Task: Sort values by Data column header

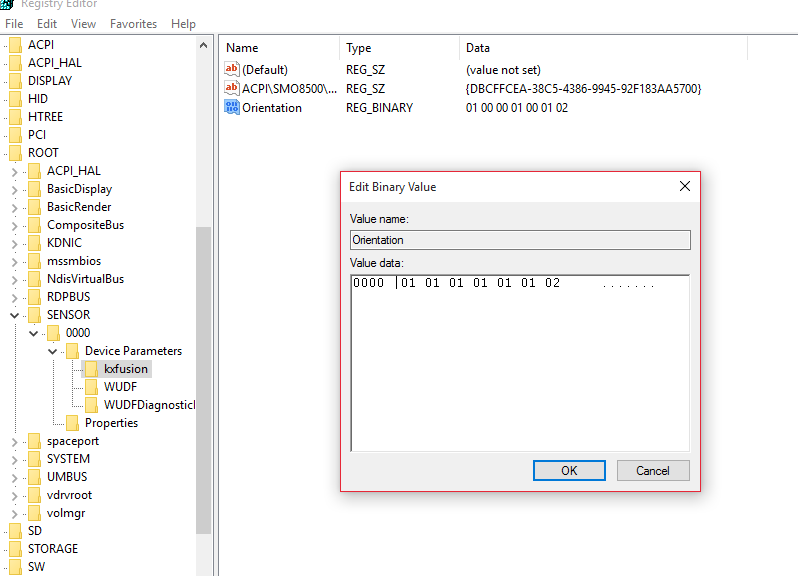Action: tap(604, 48)
